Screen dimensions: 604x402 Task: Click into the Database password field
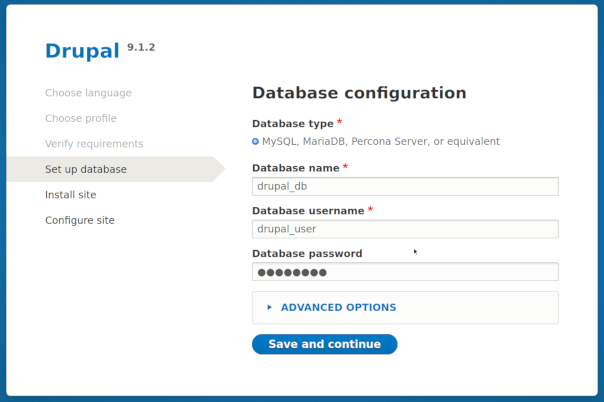point(405,272)
